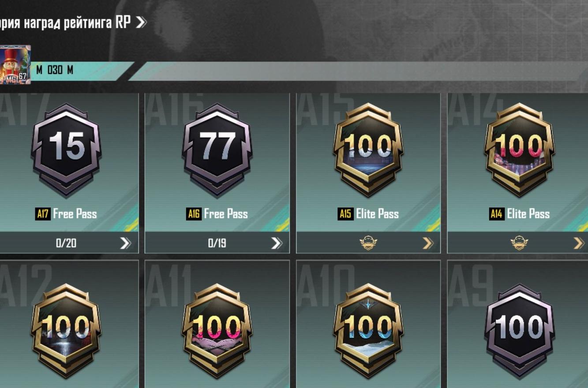Click the A17 Free Pass label

66,214
